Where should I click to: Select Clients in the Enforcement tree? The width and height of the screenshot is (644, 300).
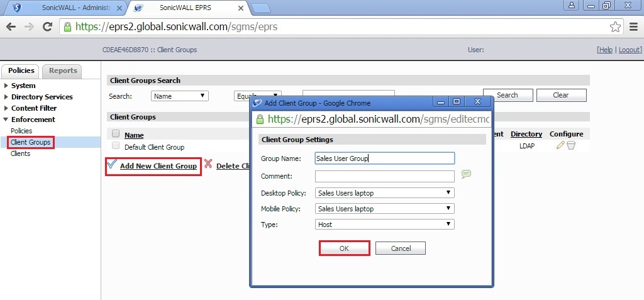[21, 153]
